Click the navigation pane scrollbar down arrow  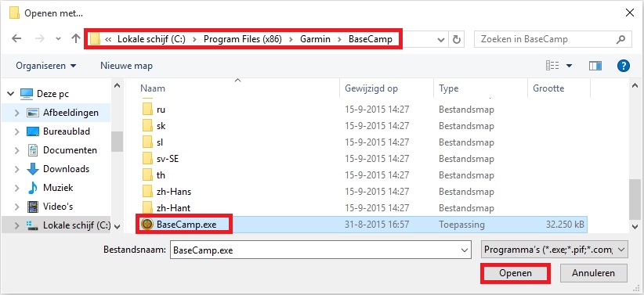117,226
